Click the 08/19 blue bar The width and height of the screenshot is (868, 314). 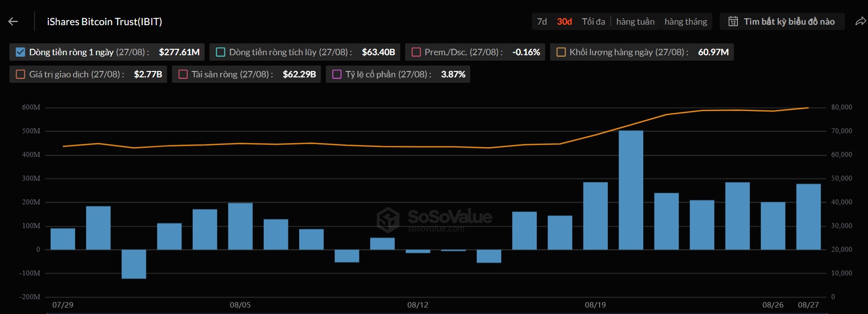[x=595, y=216]
